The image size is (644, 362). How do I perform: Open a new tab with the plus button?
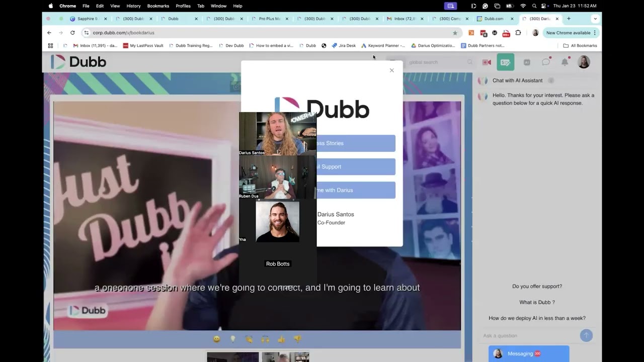click(569, 19)
